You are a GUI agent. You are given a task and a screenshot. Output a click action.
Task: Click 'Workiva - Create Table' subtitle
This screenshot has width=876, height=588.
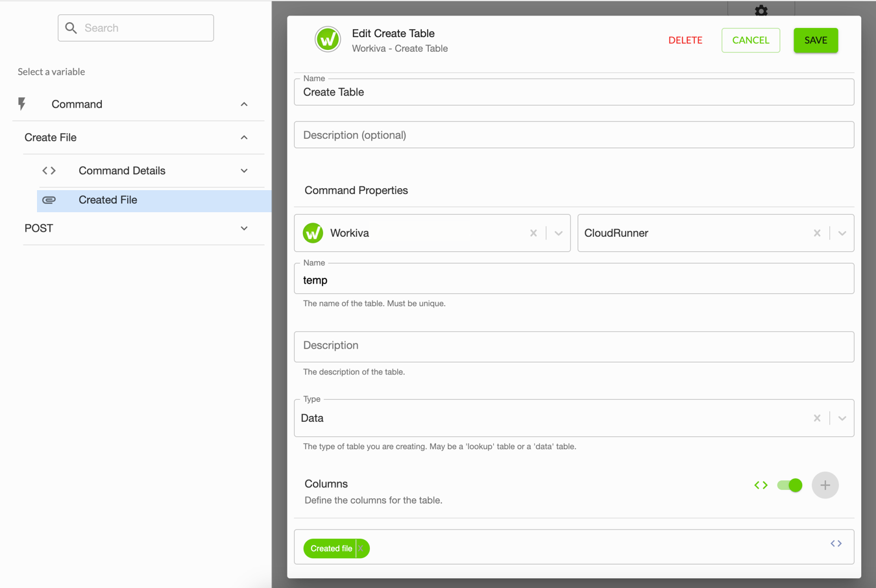[400, 49]
